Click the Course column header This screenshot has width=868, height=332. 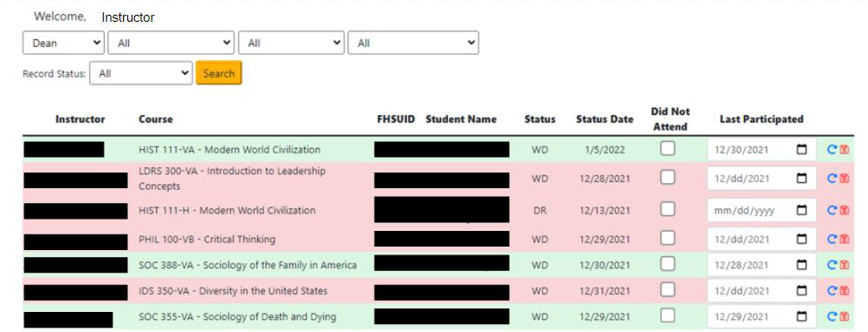tap(155, 119)
